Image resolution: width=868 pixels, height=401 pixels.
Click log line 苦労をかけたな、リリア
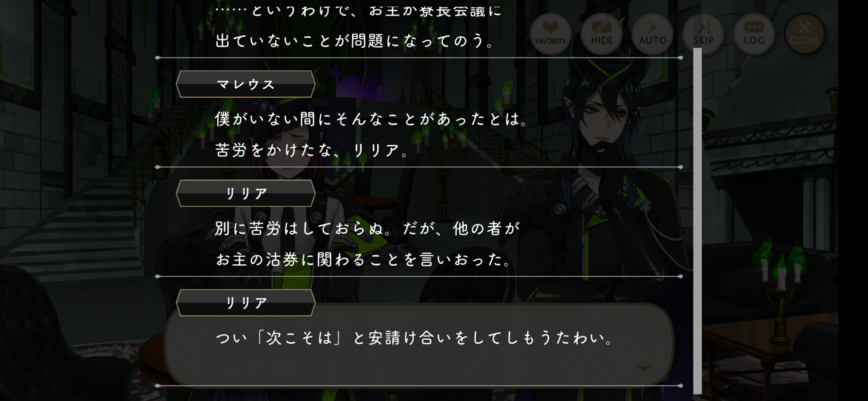pos(312,150)
